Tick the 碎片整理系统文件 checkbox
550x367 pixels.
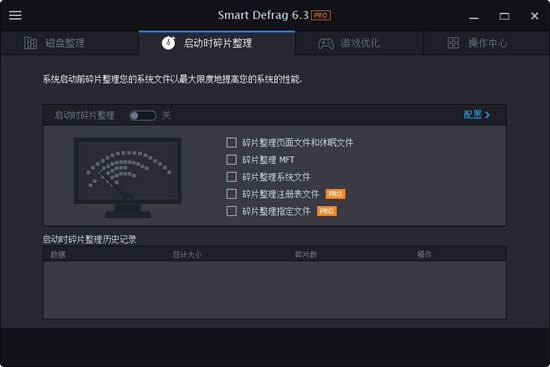click(x=232, y=177)
